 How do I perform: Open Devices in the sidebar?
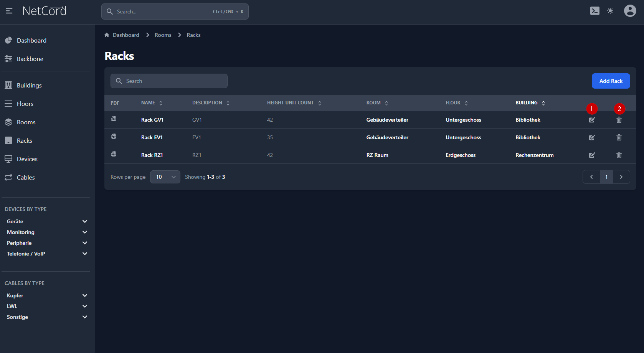(27, 159)
